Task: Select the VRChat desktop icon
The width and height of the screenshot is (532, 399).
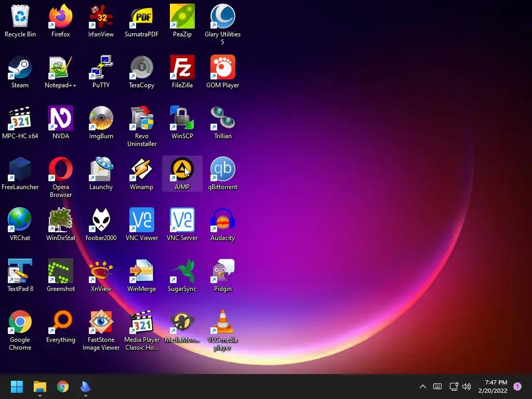Action: click(x=20, y=220)
